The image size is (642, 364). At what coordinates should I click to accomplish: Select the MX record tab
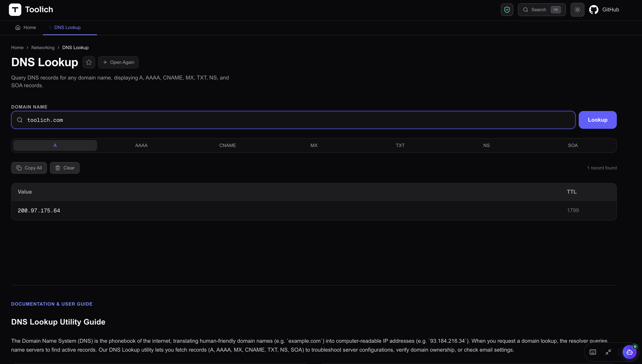pos(314,145)
